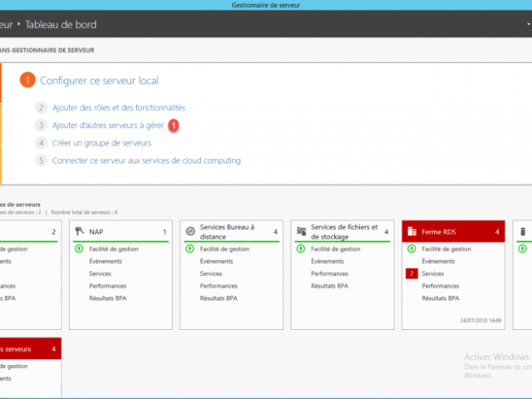Click the Services de fichiers et de stockage icon

click(301, 231)
